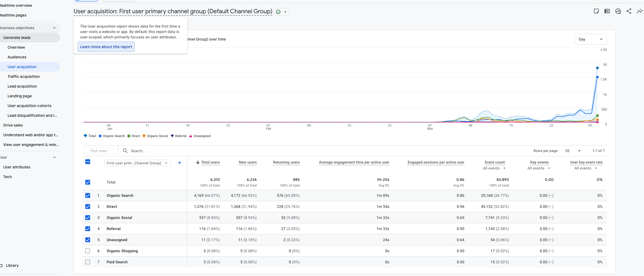Check the Organic Shopping row checkbox

tap(88, 251)
